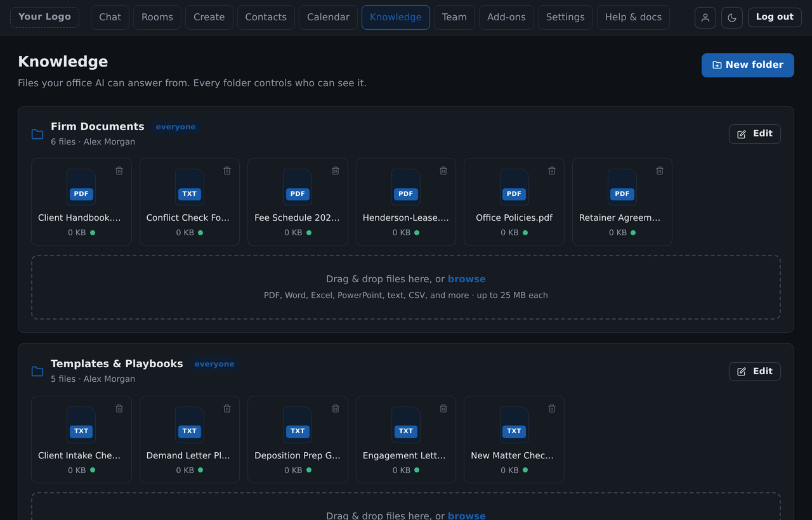Delete the Retainer Agreement file with its trash icon
This screenshot has width=812, height=520.
click(x=660, y=171)
